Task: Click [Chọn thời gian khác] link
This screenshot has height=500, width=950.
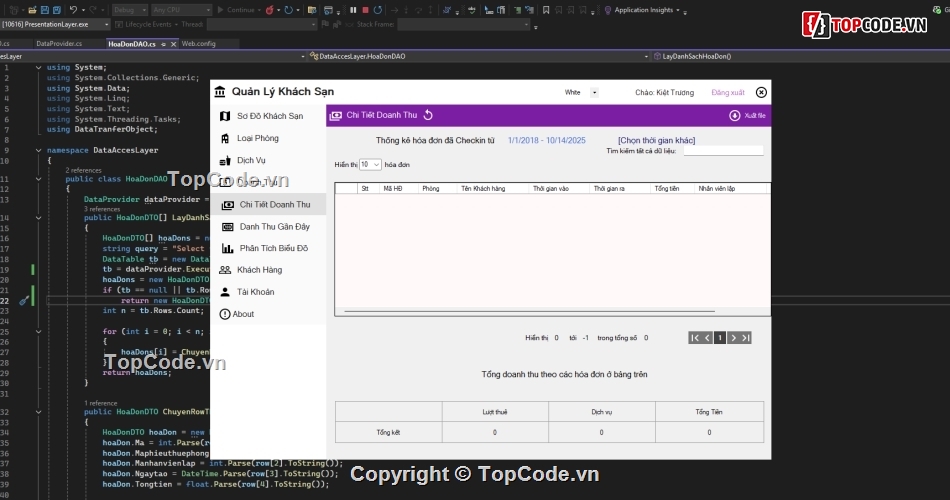Action: click(656, 140)
